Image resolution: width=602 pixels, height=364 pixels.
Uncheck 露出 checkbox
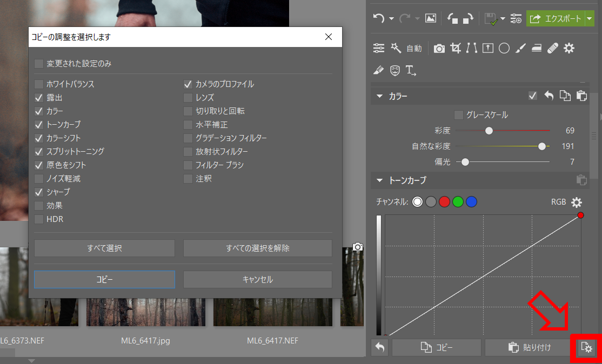click(39, 98)
